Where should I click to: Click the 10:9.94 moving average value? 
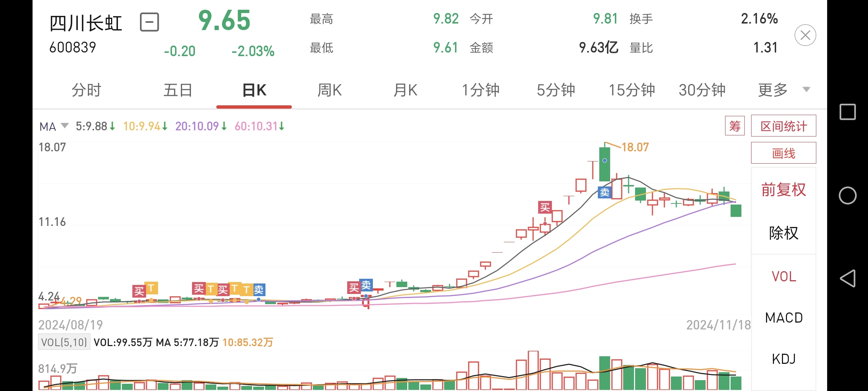click(x=145, y=126)
